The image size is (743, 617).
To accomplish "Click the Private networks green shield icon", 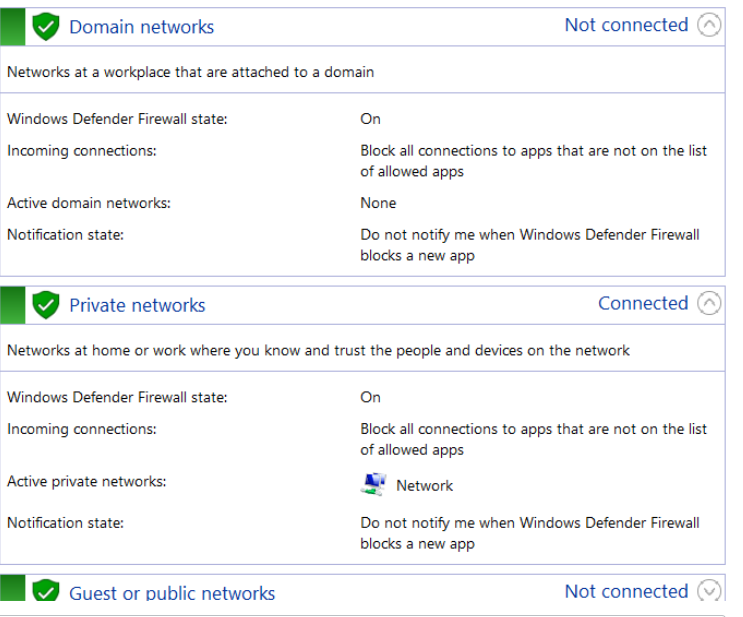I will coord(45,305).
